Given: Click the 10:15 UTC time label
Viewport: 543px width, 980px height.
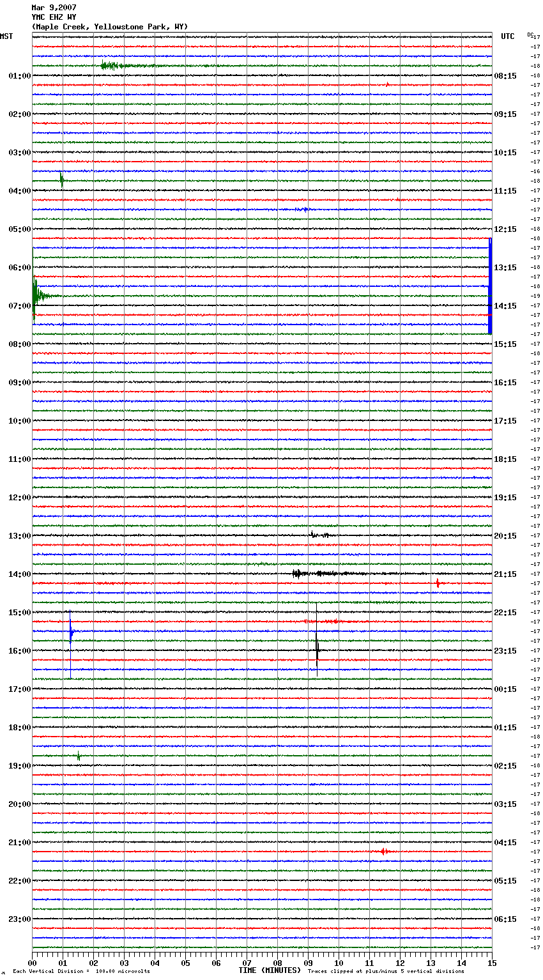Looking at the screenshot, I should [505, 153].
